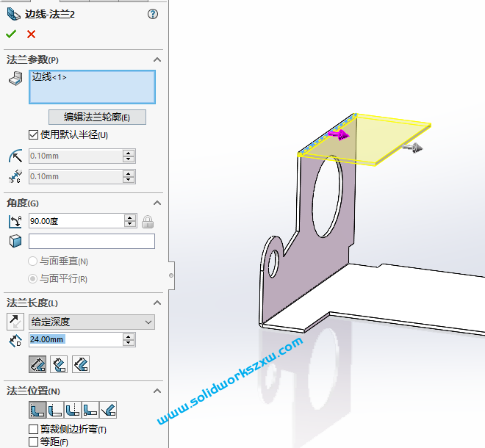Uncheck 使用默认半径(U) checkbox

pos(33,135)
